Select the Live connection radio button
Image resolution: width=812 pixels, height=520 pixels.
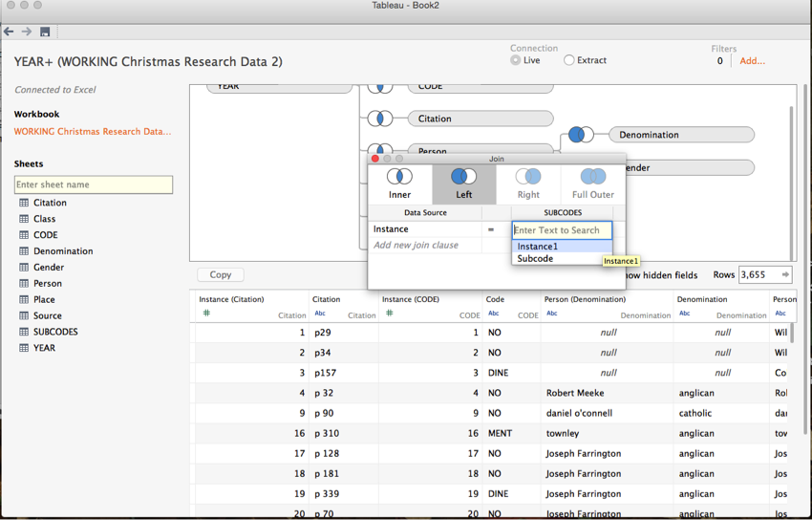(x=515, y=60)
